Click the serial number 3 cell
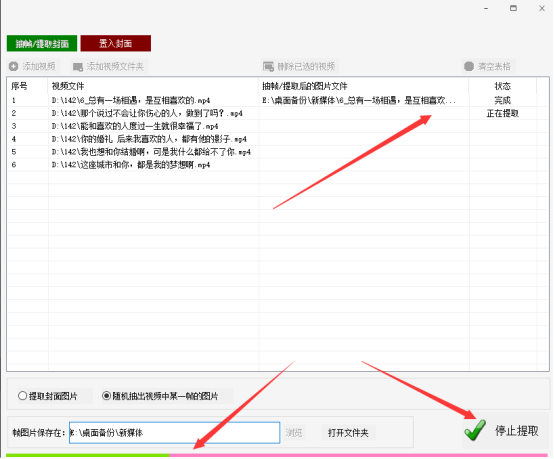This screenshot has width=554, height=459. 14,126
